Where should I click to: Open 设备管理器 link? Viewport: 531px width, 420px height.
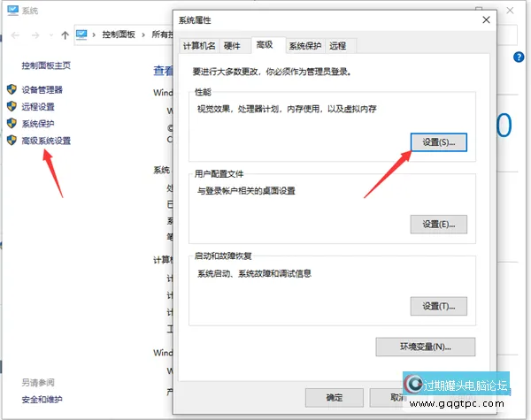point(42,89)
